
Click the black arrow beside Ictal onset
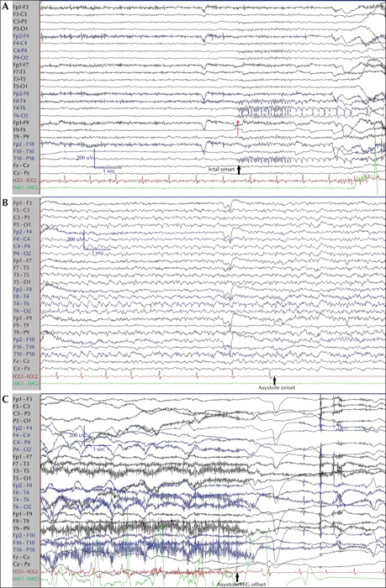coord(239,170)
